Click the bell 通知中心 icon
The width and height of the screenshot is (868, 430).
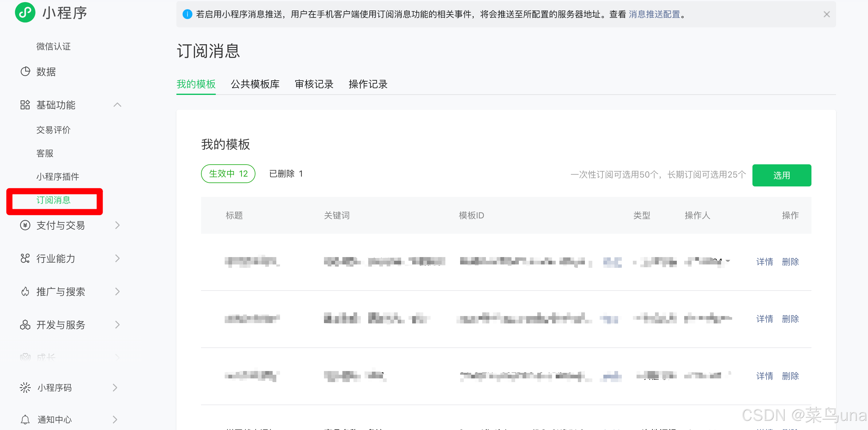pyautogui.click(x=25, y=420)
